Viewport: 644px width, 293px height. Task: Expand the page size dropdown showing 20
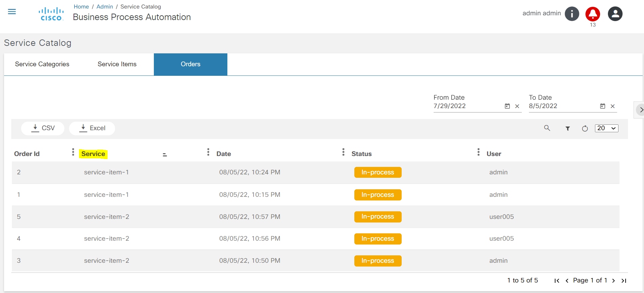(x=607, y=128)
